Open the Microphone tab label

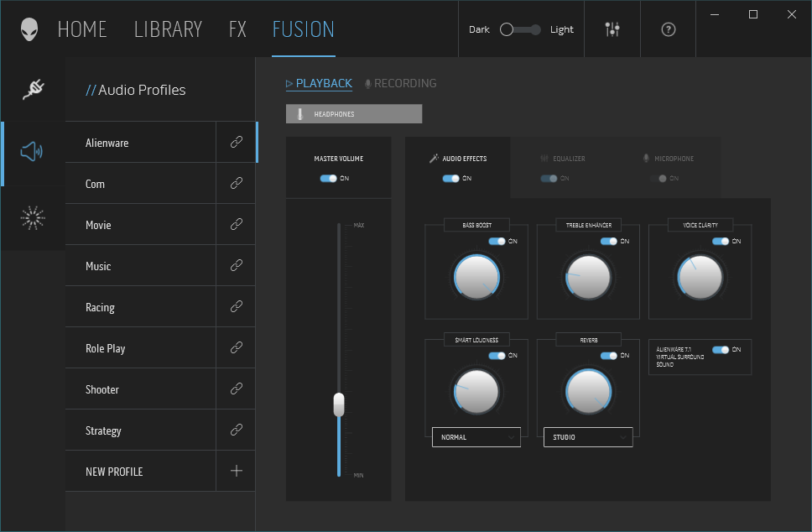[674, 159]
